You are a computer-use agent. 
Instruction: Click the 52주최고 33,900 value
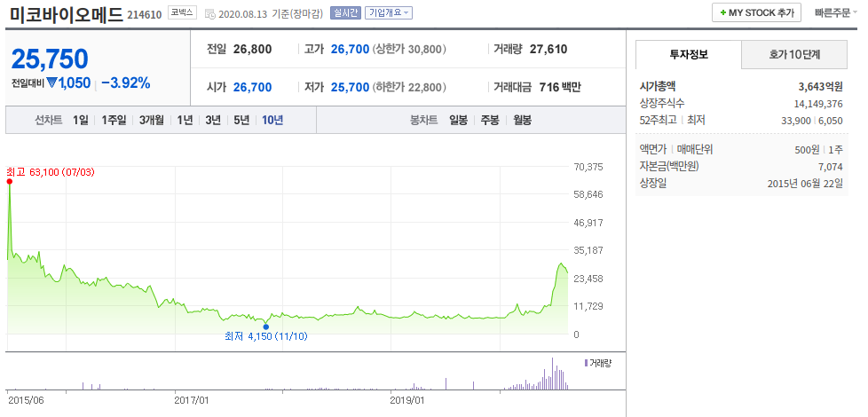(798, 121)
